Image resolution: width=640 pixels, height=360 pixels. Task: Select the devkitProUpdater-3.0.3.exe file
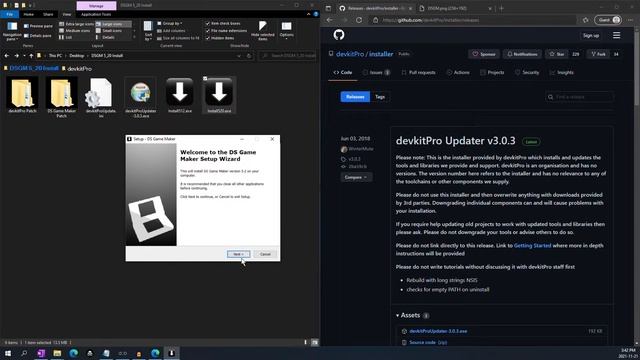click(x=140, y=98)
